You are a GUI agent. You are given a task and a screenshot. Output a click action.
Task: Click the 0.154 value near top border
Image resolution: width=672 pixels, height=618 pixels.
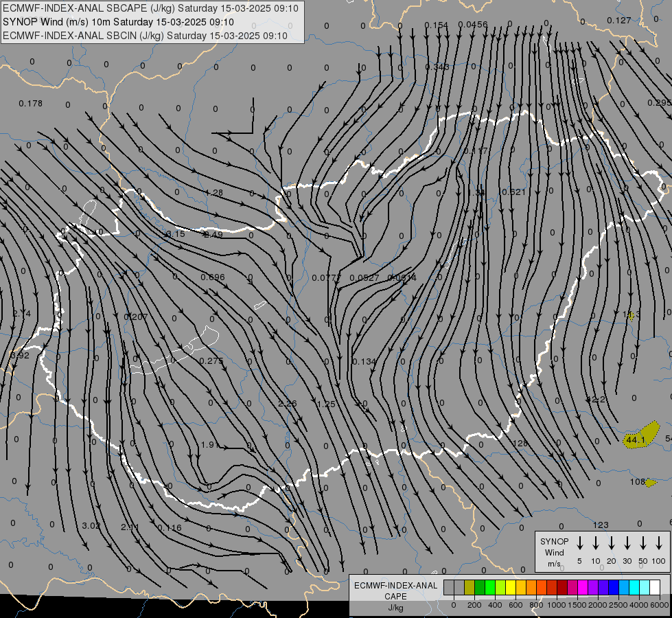[437, 25]
